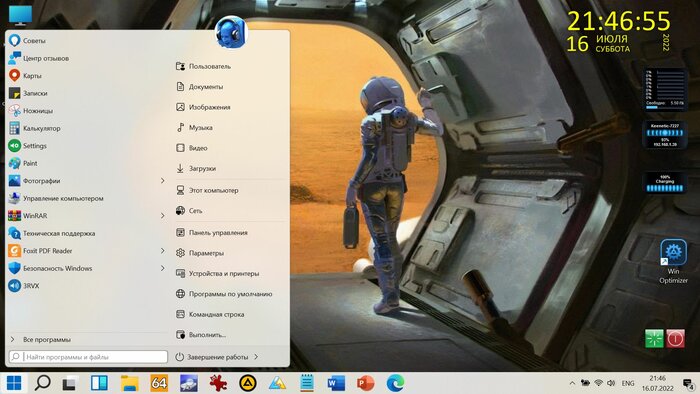Open the blue notepad icon on taskbar
This screenshot has height=394, width=700.
point(307,383)
